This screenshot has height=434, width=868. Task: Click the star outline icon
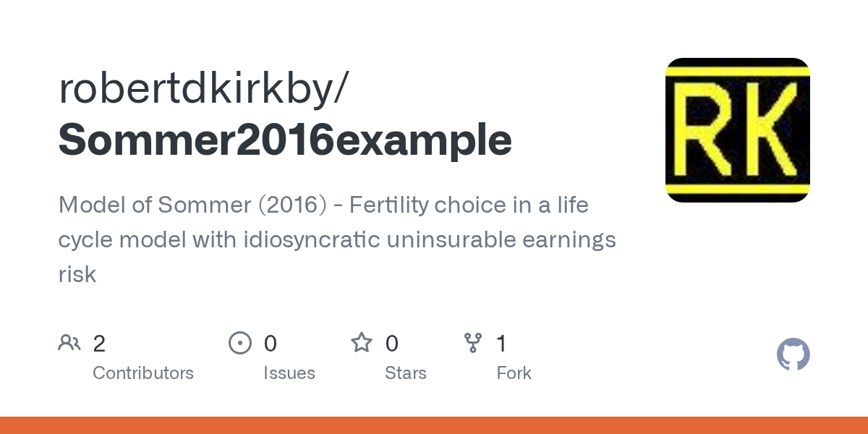pos(362,342)
